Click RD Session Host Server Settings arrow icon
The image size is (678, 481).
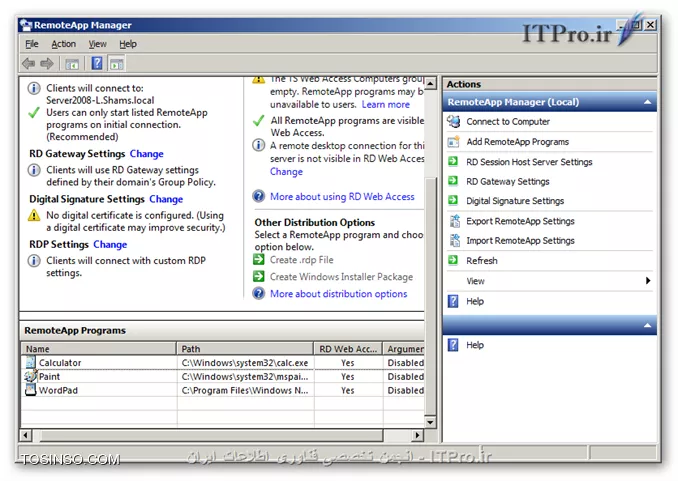453,161
